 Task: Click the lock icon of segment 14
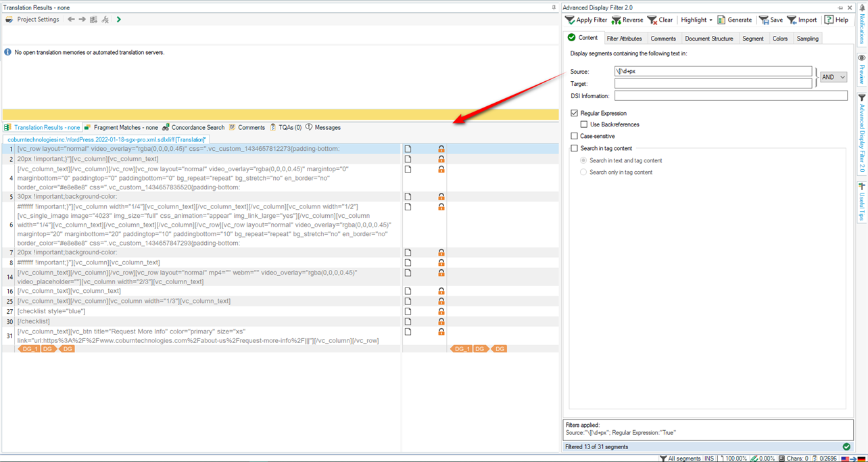pyautogui.click(x=441, y=273)
